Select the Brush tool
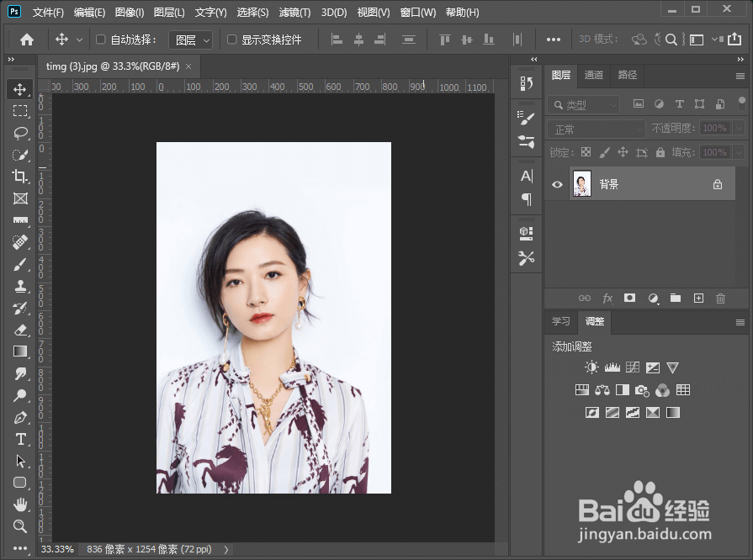This screenshot has height=560, width=753. pyautogui.click(x=19, y=264)
